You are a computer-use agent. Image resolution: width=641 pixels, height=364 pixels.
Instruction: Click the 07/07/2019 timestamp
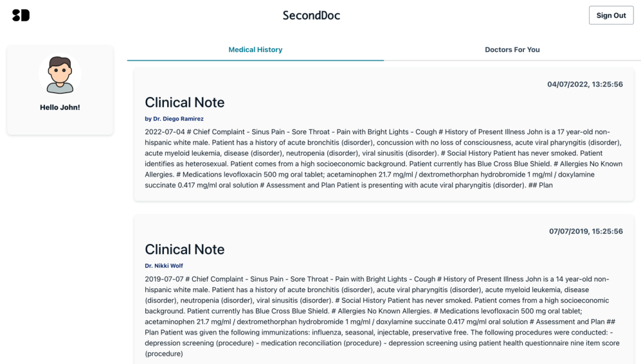585,231
